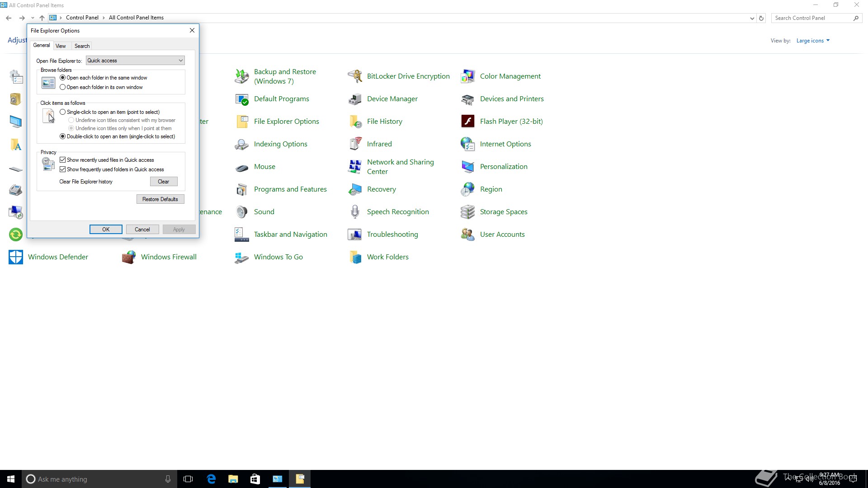The height and width of the screenshot is (488, 868).
Task: Open Speech Recognition microphone icon
Action: (355, 212)
